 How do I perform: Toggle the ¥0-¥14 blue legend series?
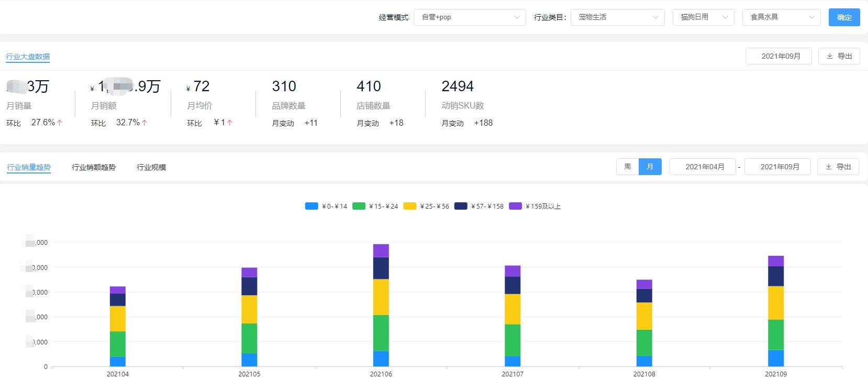point(311,206)
